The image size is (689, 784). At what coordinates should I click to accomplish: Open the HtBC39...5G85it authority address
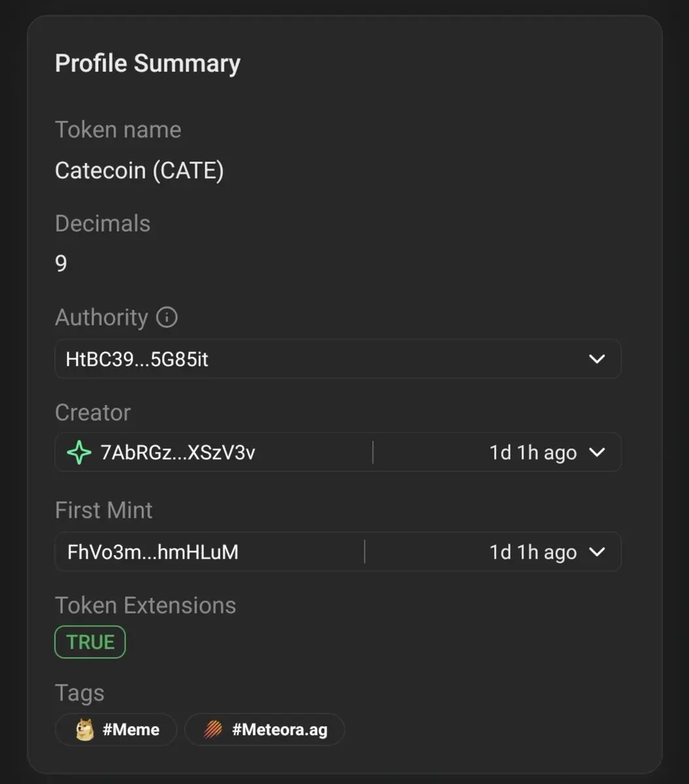(137, 359)
